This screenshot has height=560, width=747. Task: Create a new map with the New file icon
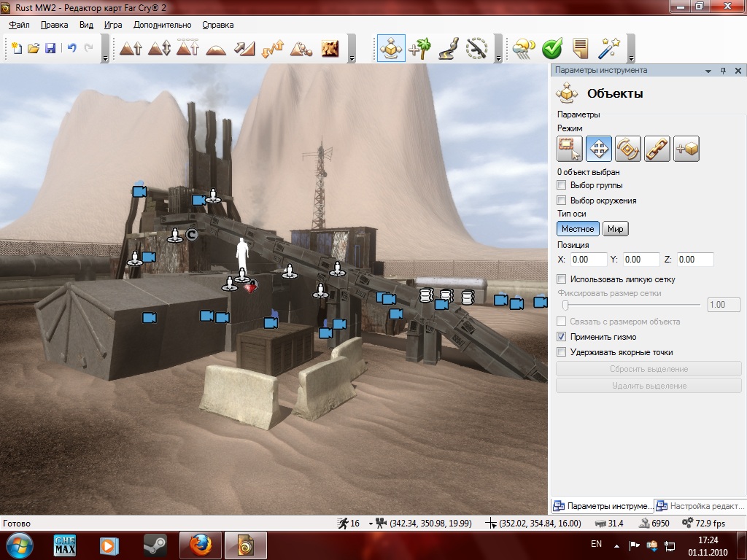pyautogui.click(x=17, y=48)
